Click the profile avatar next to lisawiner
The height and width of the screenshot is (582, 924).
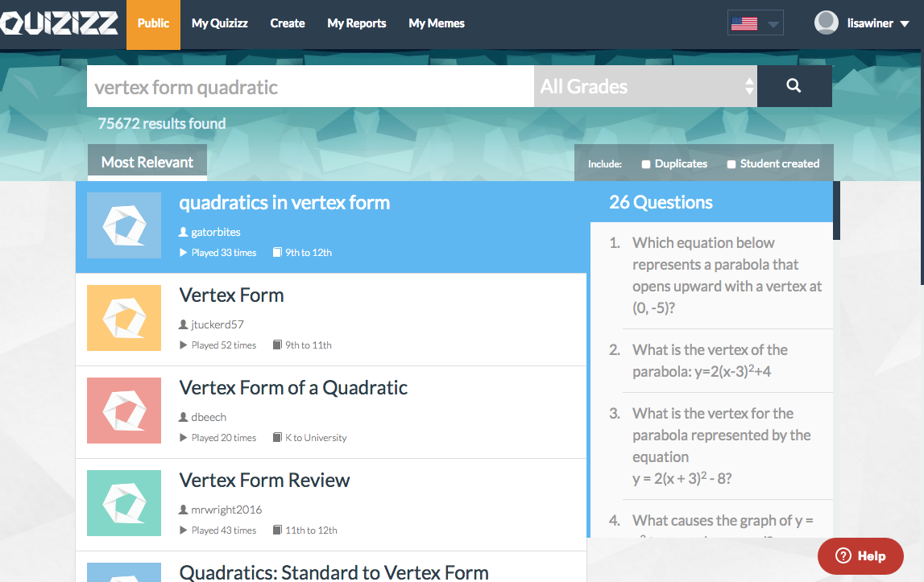826,23
